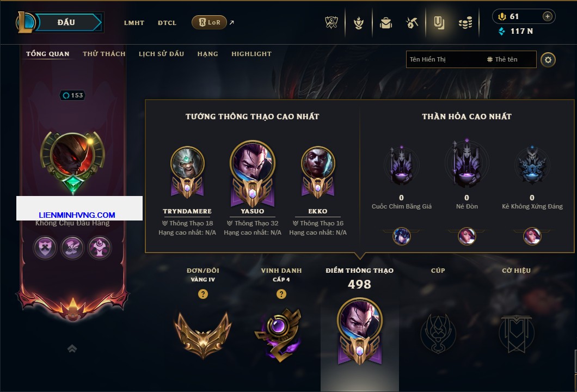Click the plus icon to buy RP
The image size is (577, 392).
click(547, 16)
